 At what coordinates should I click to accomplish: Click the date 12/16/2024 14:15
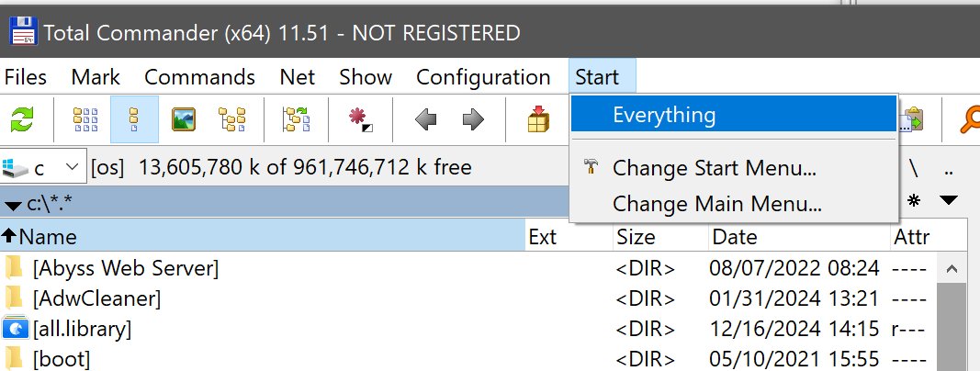tap(794, 328)
